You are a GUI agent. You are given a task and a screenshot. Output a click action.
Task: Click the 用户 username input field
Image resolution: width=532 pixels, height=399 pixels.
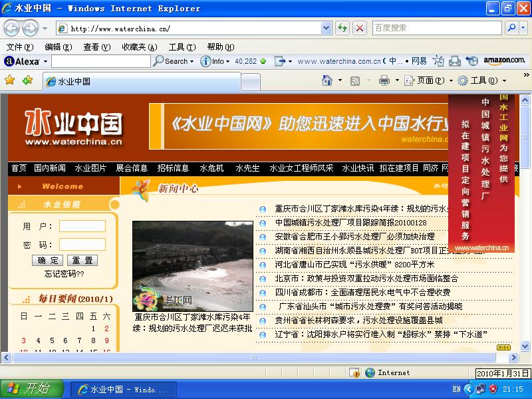82,226
